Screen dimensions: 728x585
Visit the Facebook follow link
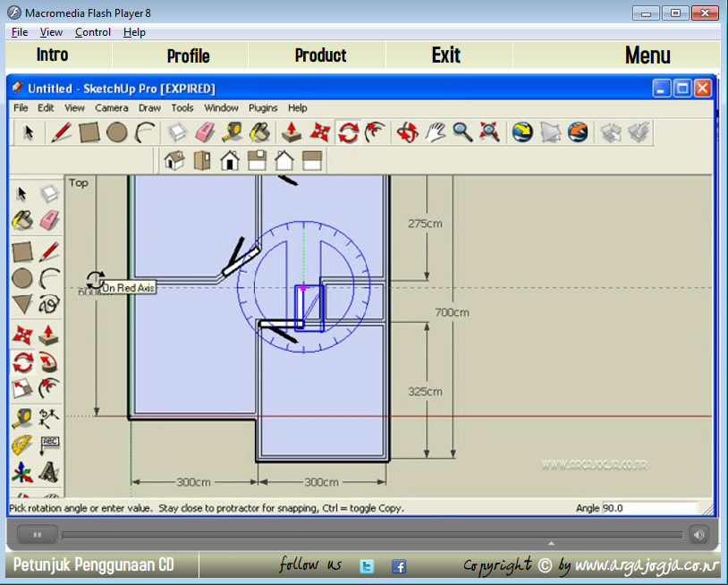(x=399, y=566)
